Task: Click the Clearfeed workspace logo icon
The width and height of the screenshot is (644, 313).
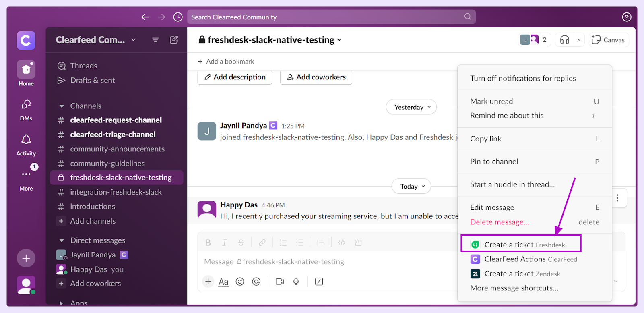Action: point(26,40)
